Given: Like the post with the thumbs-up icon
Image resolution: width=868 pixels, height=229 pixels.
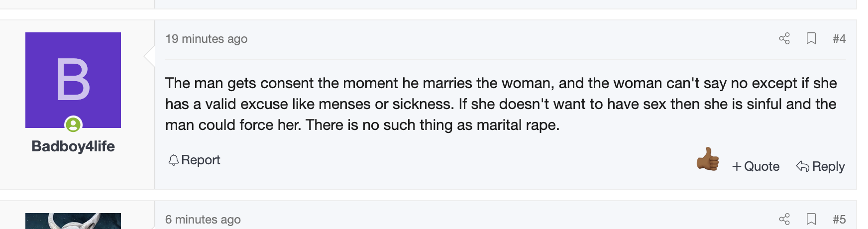Looking at the screenshot, I should click(708, 160).
